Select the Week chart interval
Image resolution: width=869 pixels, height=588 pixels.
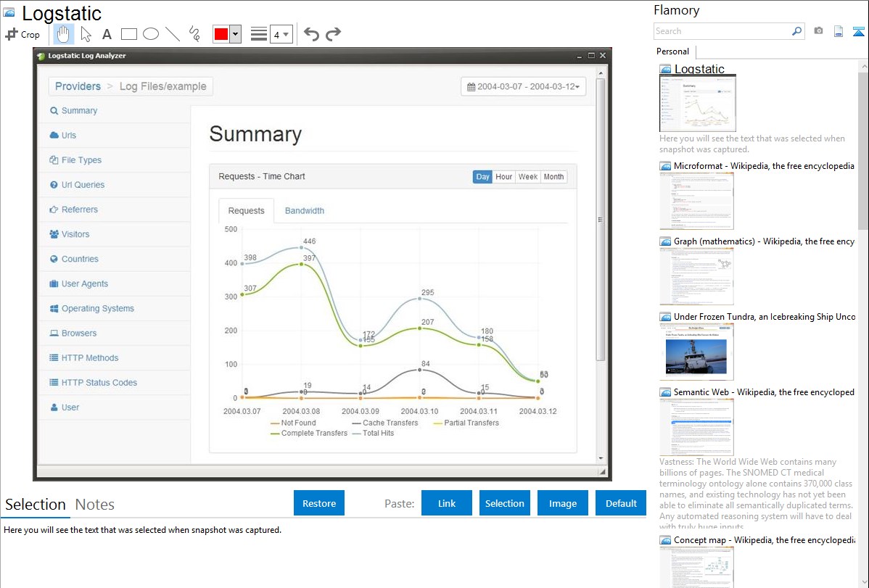click(527, 177)
